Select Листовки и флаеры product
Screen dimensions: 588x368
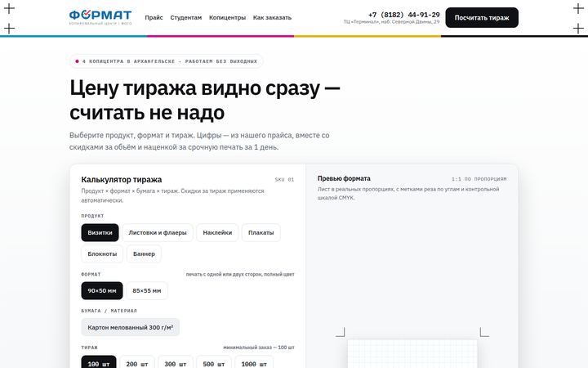click(x=158, y=232)
